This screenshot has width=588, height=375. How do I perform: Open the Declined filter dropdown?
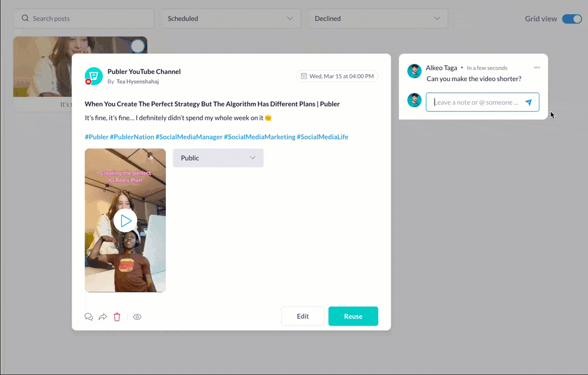[x=377, y=18]
